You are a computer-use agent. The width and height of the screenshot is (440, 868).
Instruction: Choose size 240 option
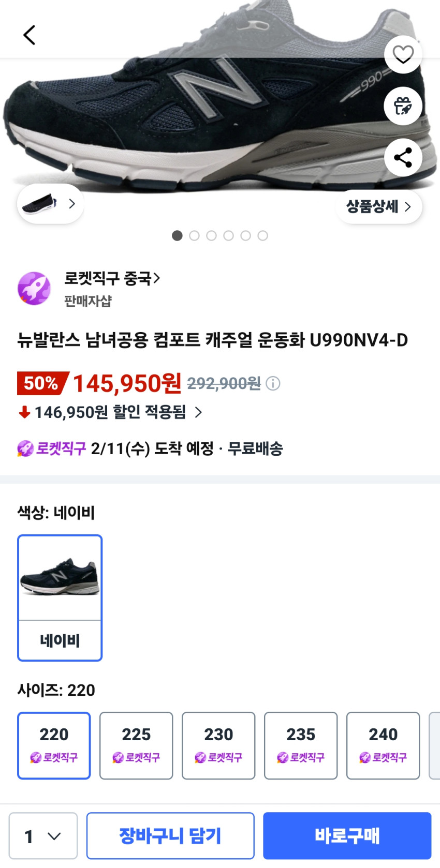(x=383, y=745)
